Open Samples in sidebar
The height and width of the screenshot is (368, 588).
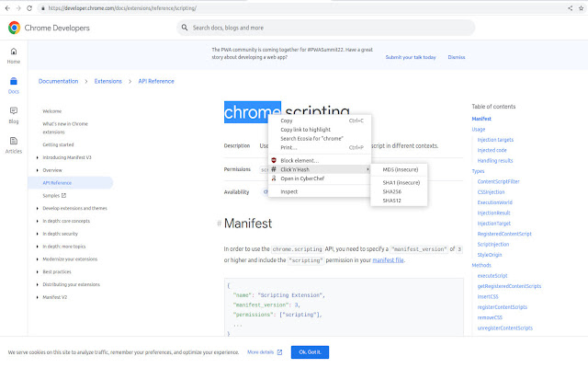(51, 196)
